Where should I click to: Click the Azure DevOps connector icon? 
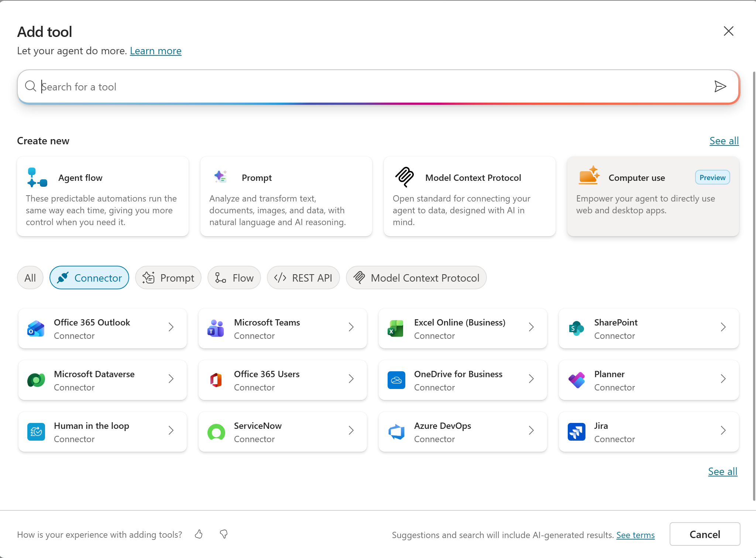pyautogui.click(x=396, y=432)
